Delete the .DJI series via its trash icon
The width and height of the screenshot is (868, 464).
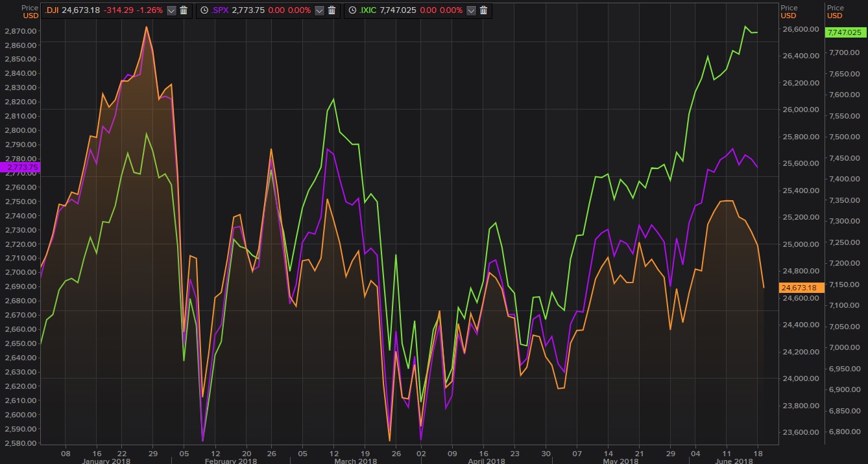pos(184,11)
